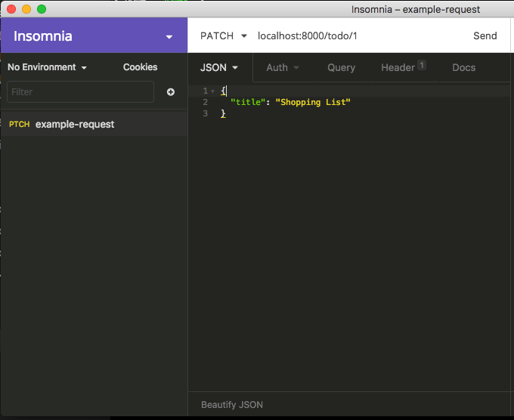Click the plus icon to create a request
This screenshot has height=420, width=514.
(171, 92)
